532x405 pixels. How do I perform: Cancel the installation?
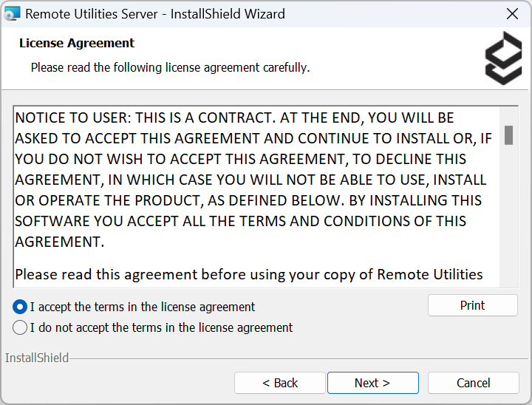(x=473, y=383)
